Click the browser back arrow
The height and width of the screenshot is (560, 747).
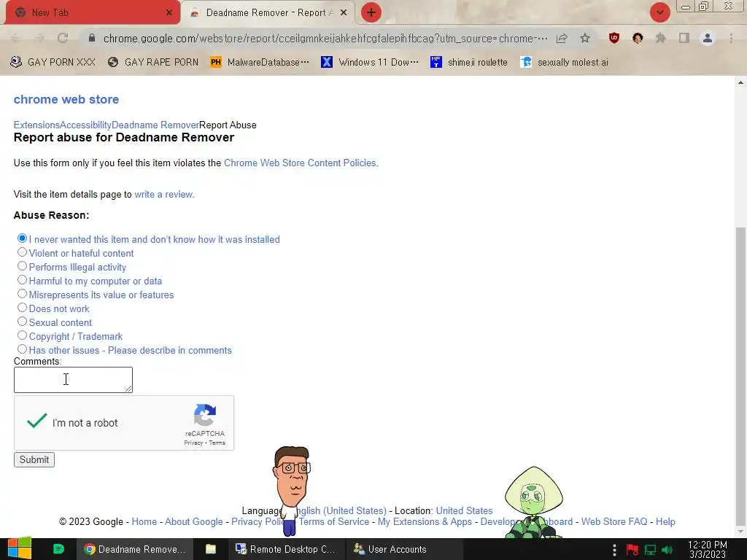16,38
